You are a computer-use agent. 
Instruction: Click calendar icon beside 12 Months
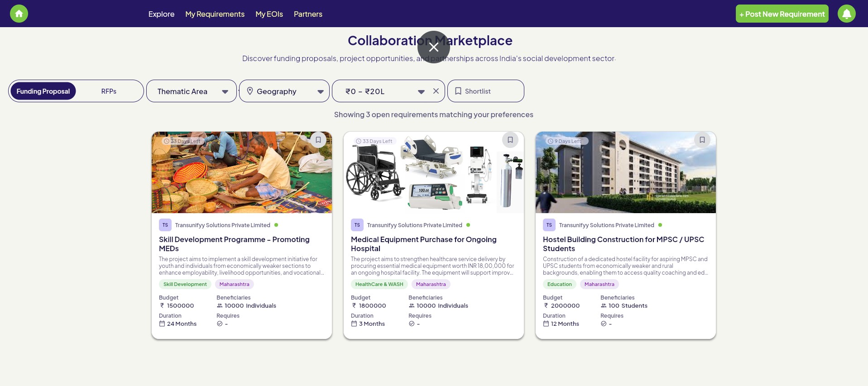(x=546, y=324)
